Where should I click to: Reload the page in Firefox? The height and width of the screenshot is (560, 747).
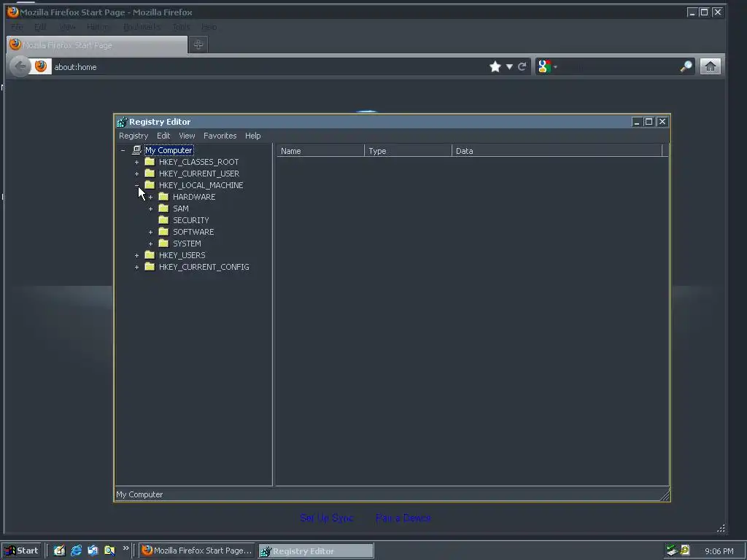pyautogui.click(x=522, y=66)
